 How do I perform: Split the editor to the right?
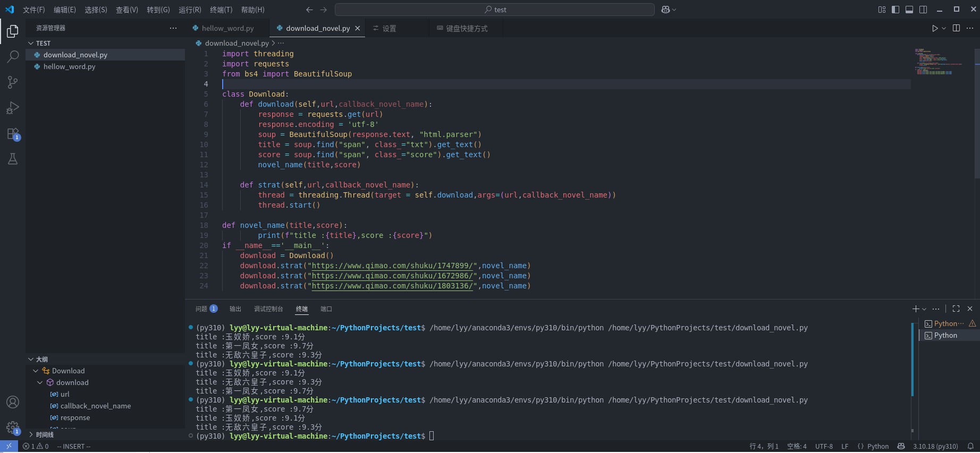click(x=956, y=28)
